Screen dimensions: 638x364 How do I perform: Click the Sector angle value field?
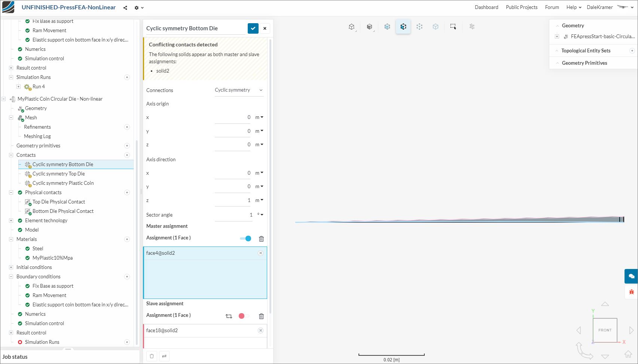[234, 215]
